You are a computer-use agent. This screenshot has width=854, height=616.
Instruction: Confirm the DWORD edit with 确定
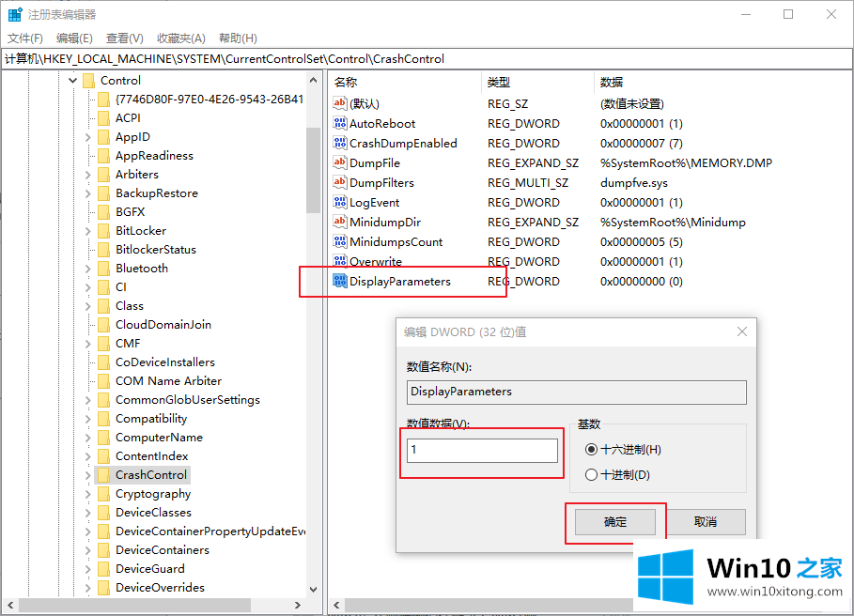[x=615, y=522]
